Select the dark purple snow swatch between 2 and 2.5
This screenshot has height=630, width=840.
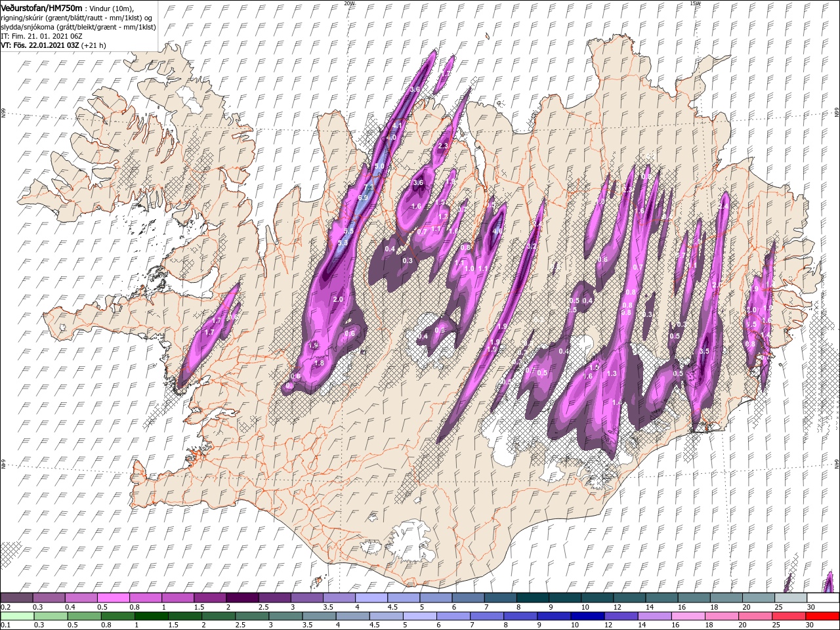click(x=241, y=598)
